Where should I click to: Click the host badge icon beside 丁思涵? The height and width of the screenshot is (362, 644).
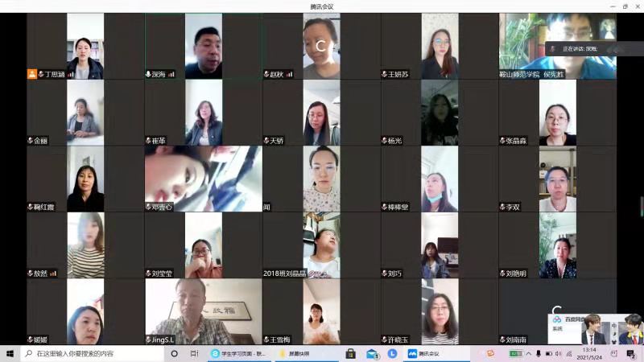(x=32, y=74)
